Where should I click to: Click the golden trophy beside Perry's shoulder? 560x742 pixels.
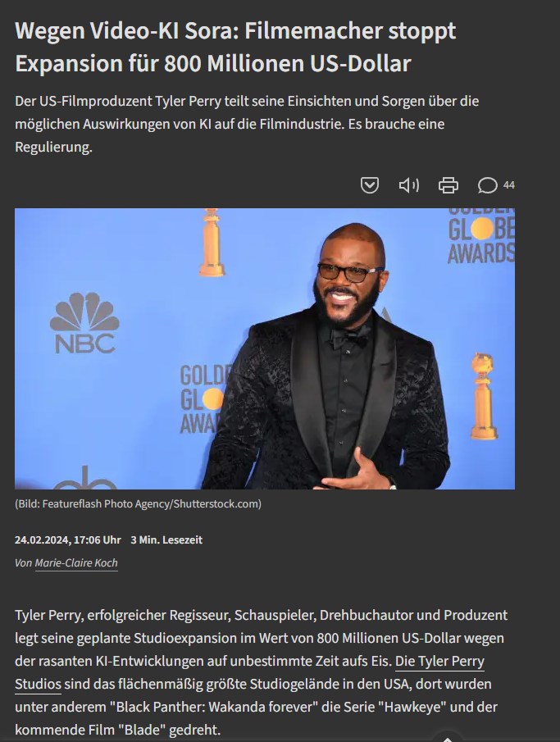[483, 396]
